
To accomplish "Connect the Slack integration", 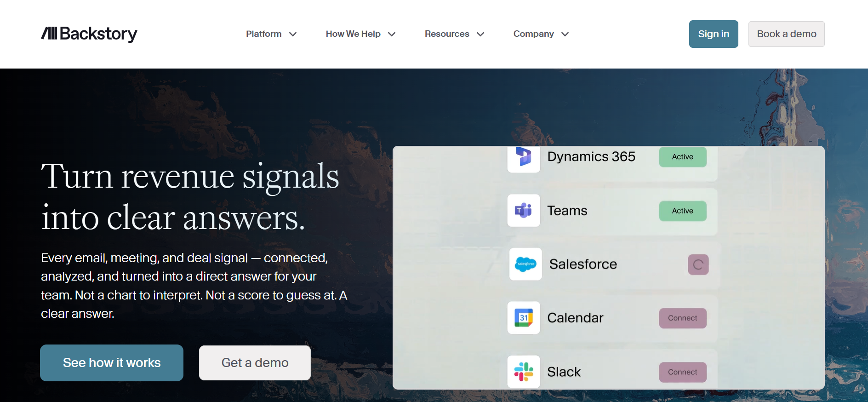I will tap(682, 372).
